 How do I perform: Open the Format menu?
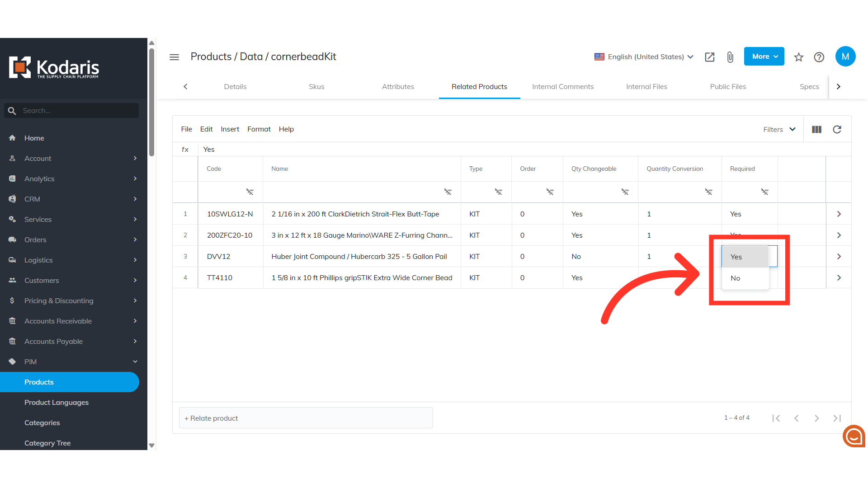coord(259,129)
